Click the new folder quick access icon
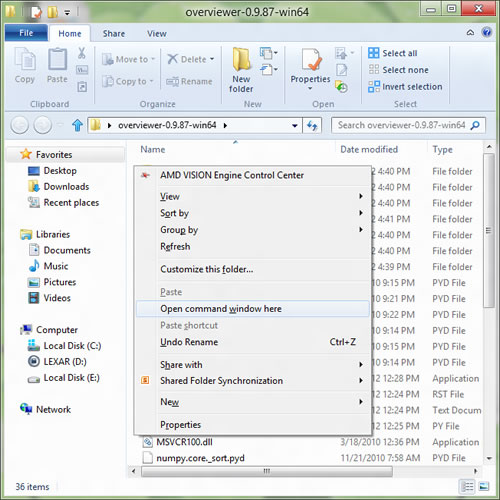The image size is (500, 500). 52,12
